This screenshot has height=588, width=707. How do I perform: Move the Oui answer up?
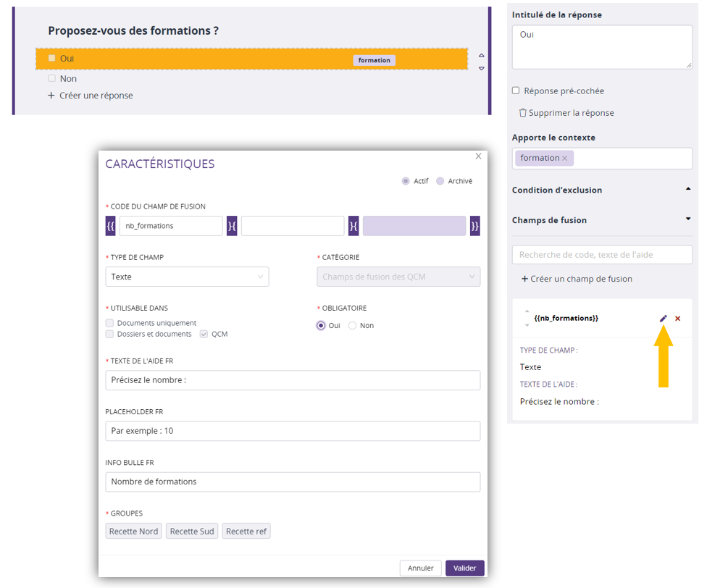tap(482, 55)
